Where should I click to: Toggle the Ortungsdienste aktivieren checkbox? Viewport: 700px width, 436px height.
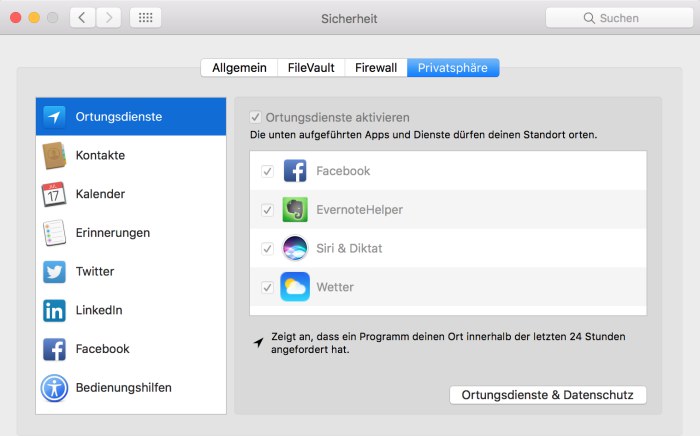pos(255,117)
